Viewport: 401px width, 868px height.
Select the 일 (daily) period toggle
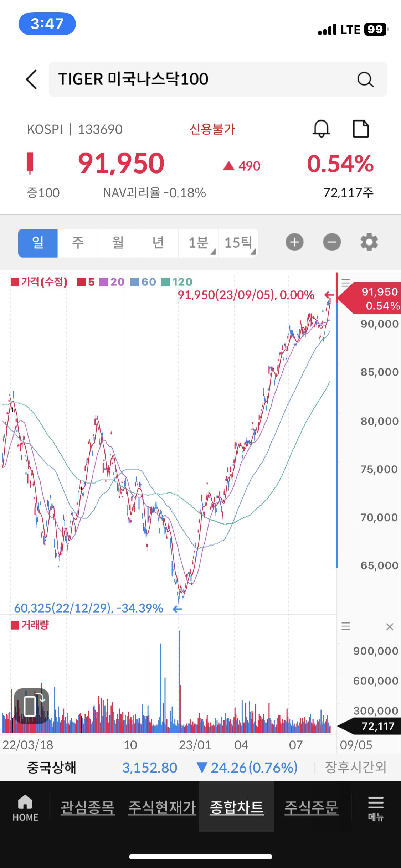pyautogui.click(x=38, y=243)
